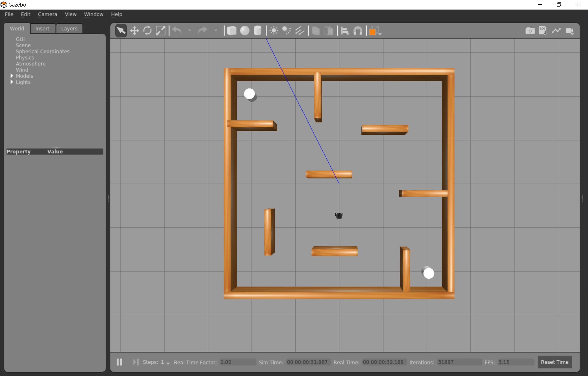588x376 pixels.
Task: Open the Steps count dropdown
Action: tap(168, 363)
